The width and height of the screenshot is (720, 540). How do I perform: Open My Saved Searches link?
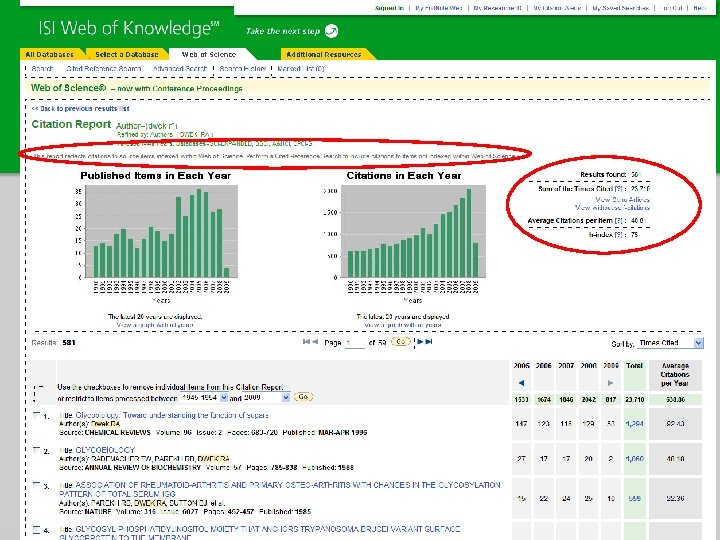pyautogui.click(x=620, y=8)
